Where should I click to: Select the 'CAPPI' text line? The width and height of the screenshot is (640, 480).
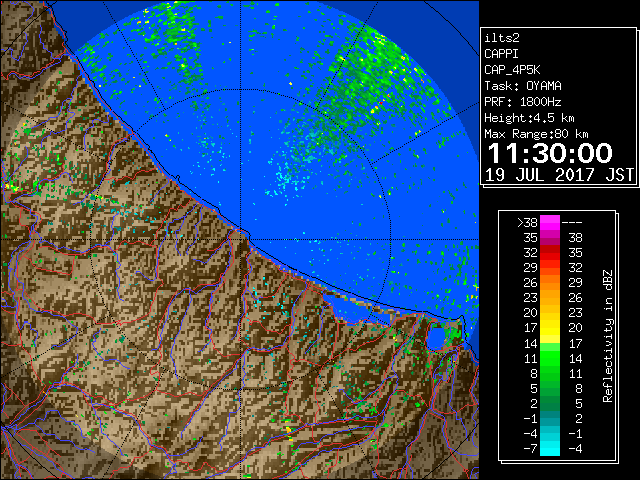[501, 54]
